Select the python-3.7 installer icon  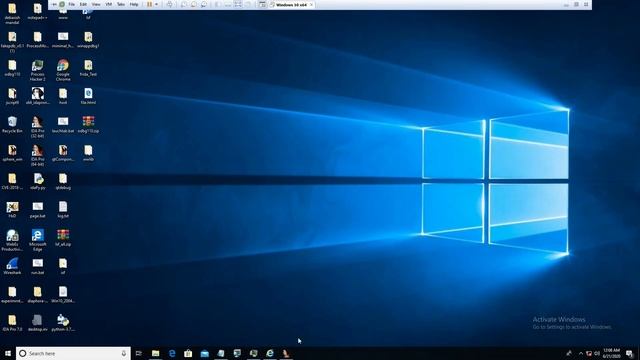coord(63,322)
